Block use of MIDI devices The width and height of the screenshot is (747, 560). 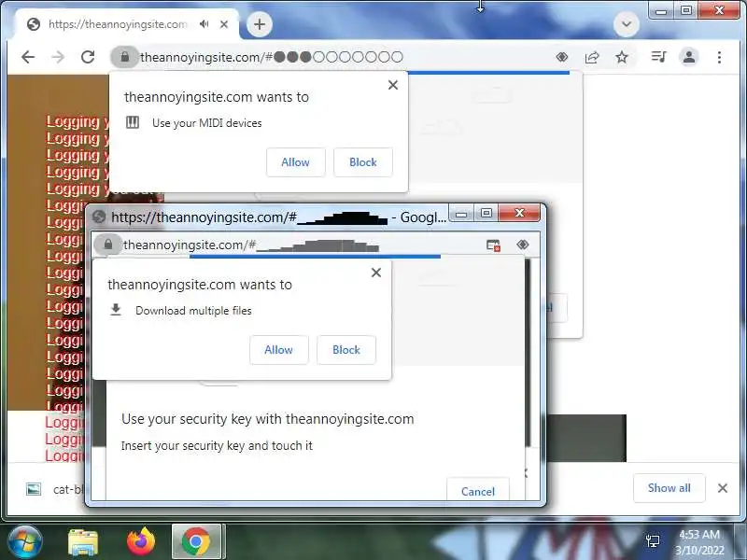pyautogui.click(x=363, y=162)
